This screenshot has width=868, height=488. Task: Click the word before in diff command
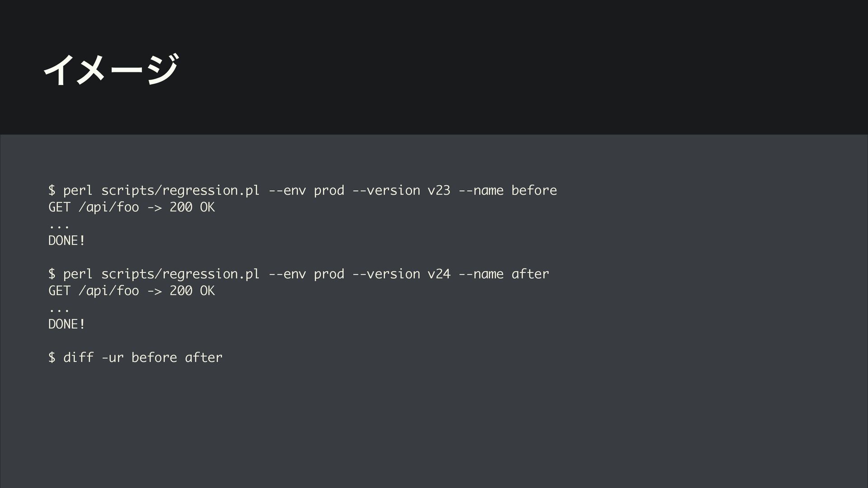(154, 357)
